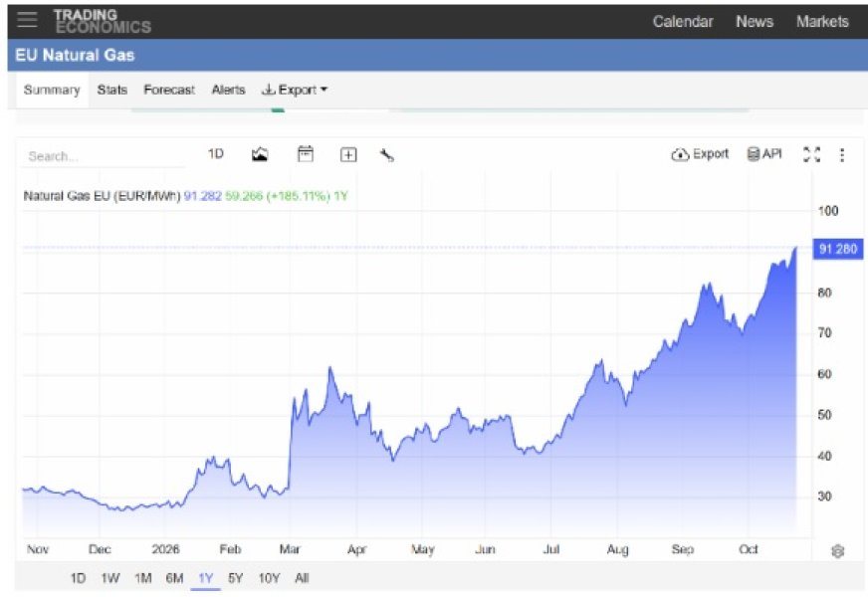Select the 1Y time range

(x=205, y=578)
